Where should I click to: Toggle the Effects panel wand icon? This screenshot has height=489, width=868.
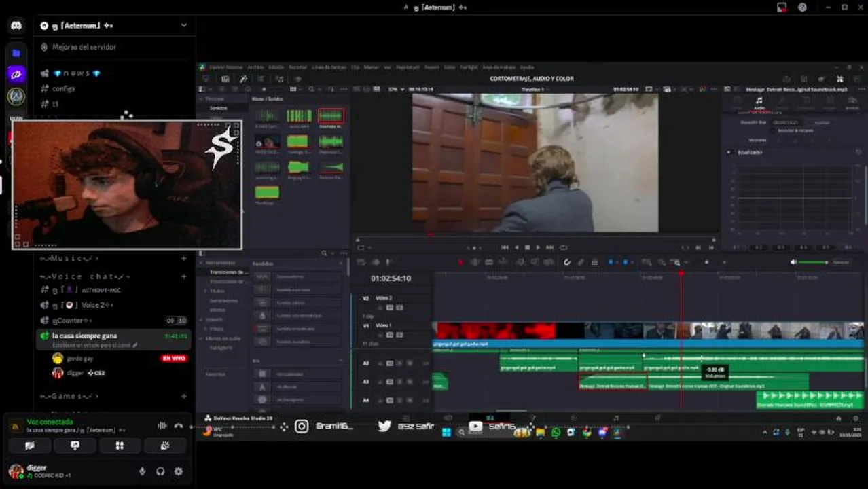(243, 79)
